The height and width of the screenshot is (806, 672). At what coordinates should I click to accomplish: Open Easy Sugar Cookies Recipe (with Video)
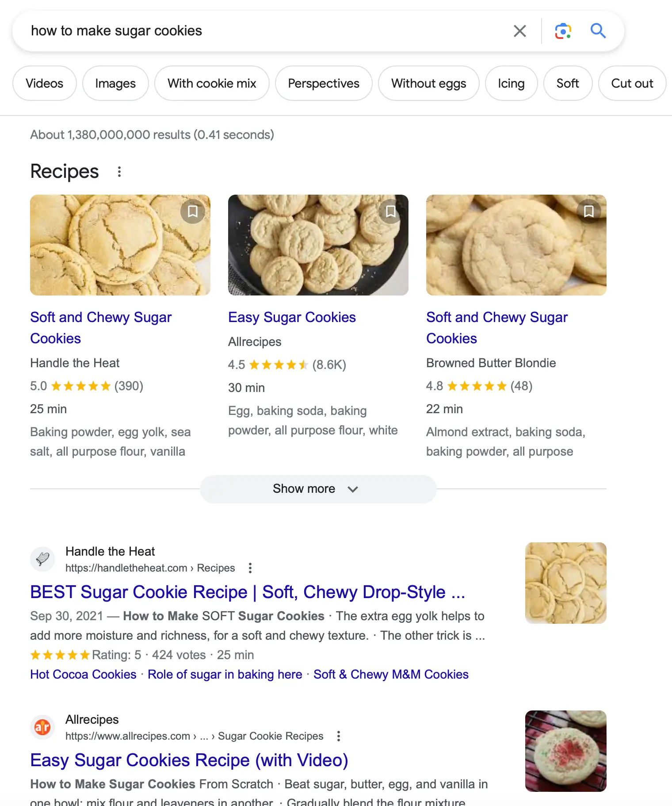(189, 760)
